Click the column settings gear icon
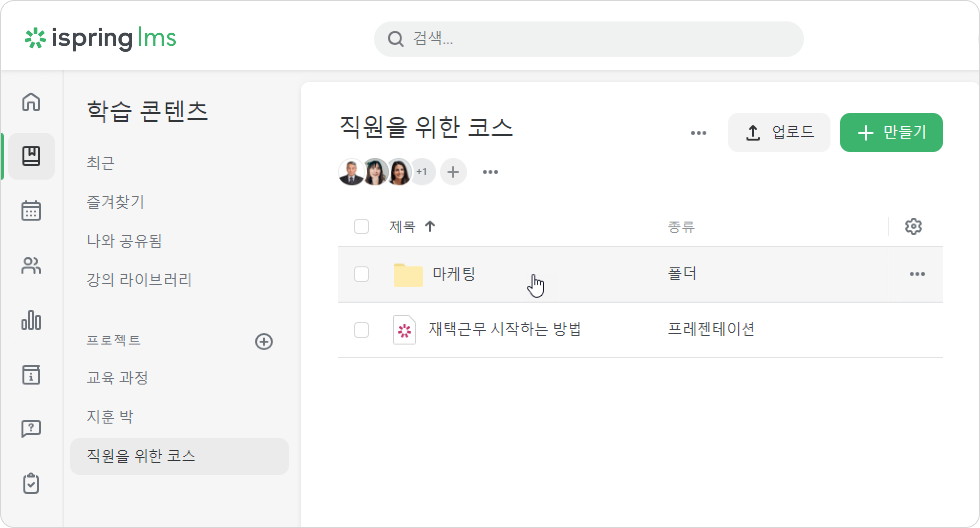This screenshot has width=980, height=528. point(913,227)
